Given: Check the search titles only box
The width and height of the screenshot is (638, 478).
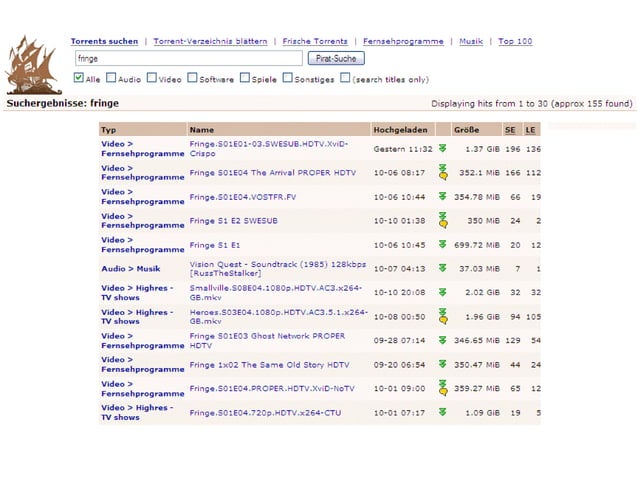Looking at the screenshot, I should pyautogui.click(x=345, y=78).
